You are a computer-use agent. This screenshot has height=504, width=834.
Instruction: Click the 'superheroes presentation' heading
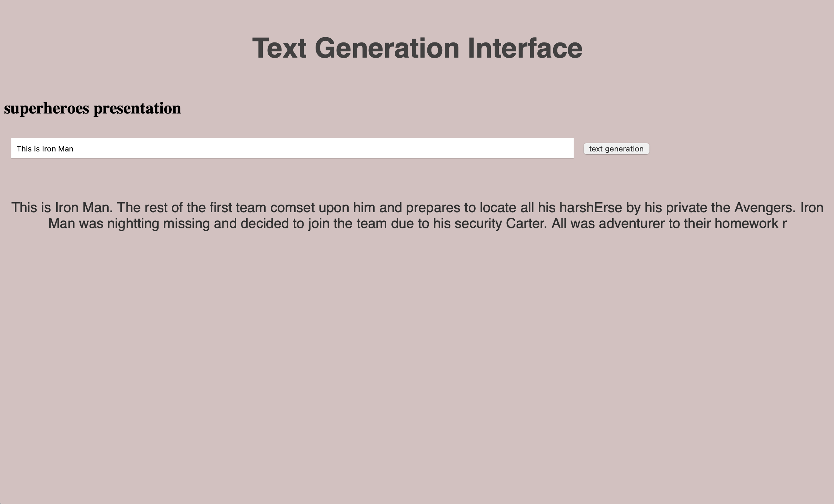(92, 108)
